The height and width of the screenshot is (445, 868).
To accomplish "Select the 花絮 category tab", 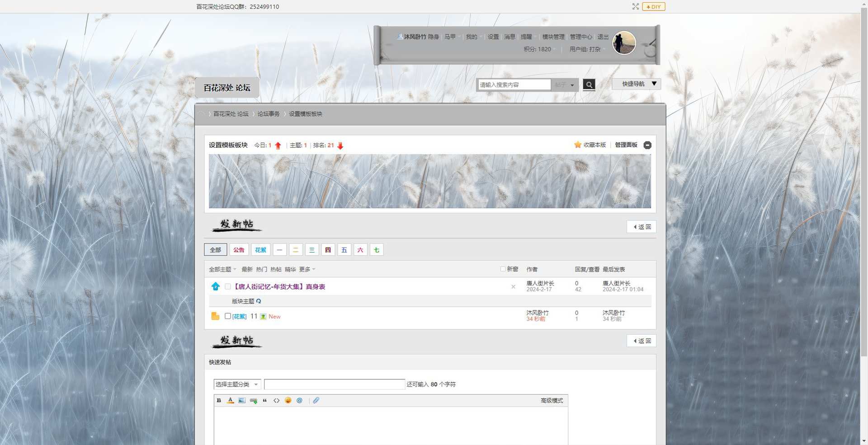I will [260, 250].
